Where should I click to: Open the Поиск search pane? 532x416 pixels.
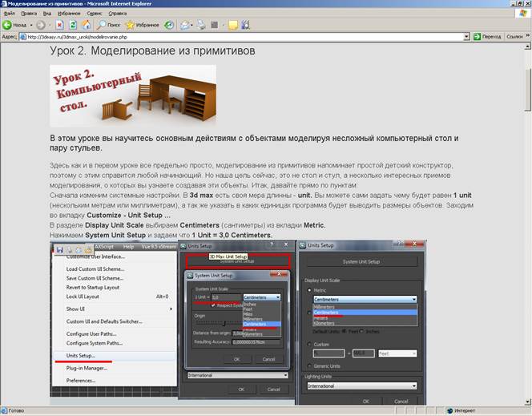click(x=109, y=25)
